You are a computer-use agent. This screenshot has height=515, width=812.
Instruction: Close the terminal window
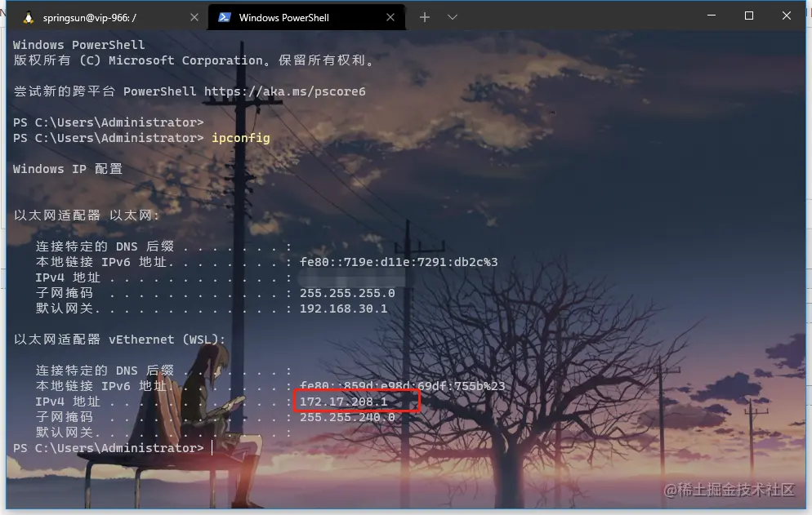(x=786, y=16)
